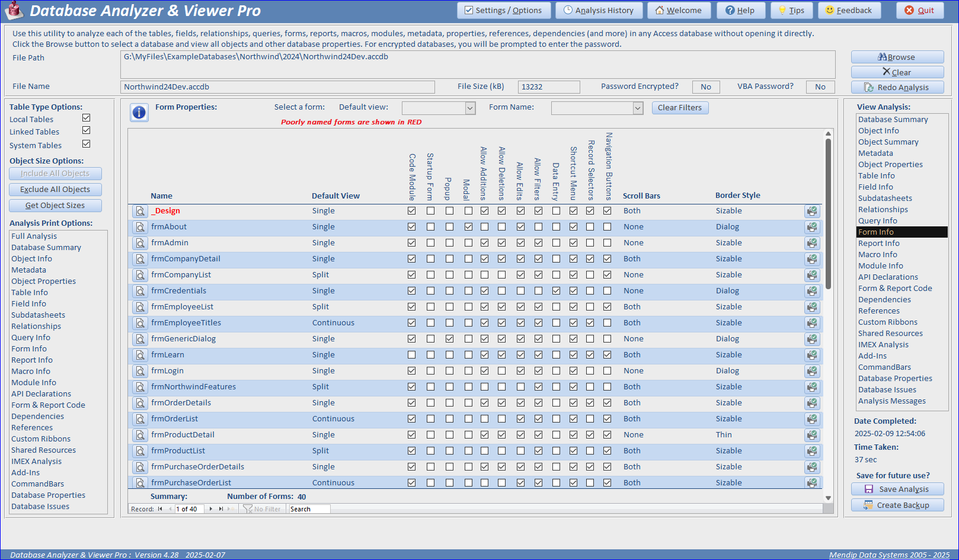The height and width of the screenshot is (560, 959).
Task: Click the export icon at end of _Design row
Action: 812,211
